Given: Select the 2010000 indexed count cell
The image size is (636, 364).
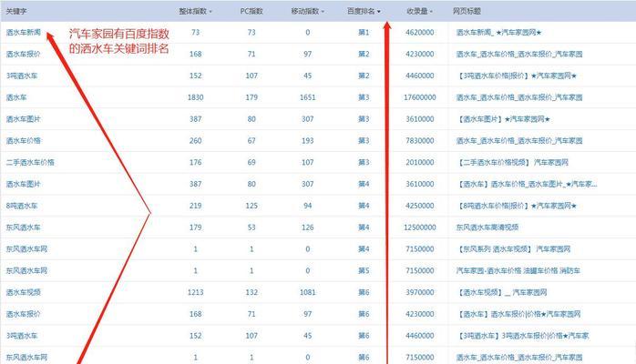Looking at the screenshot, I should (420, 162).
